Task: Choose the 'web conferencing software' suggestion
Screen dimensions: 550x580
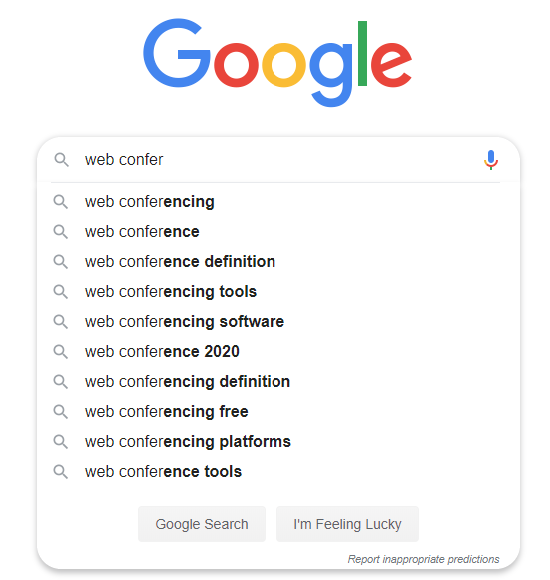Action: 278,322
